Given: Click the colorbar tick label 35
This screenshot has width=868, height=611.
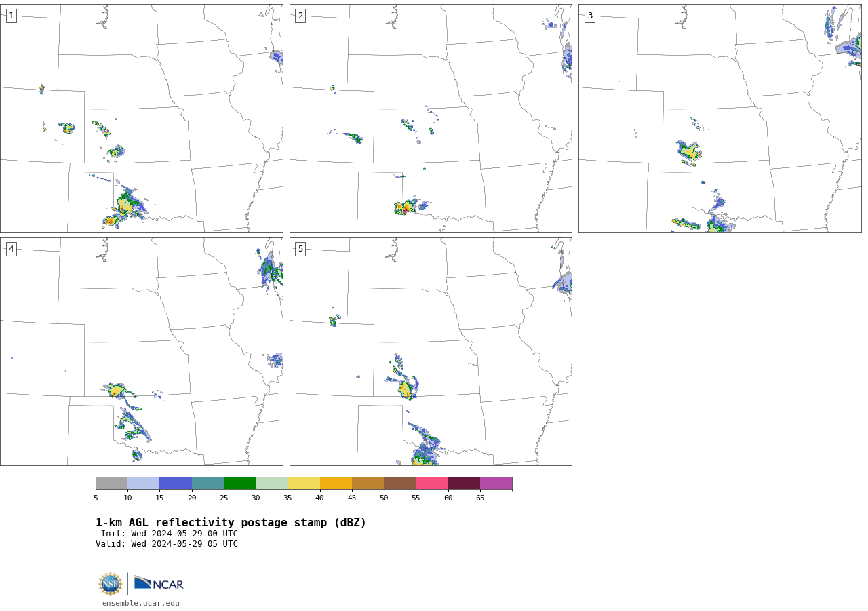Looking at the screenshot, I should pos(288,498).
